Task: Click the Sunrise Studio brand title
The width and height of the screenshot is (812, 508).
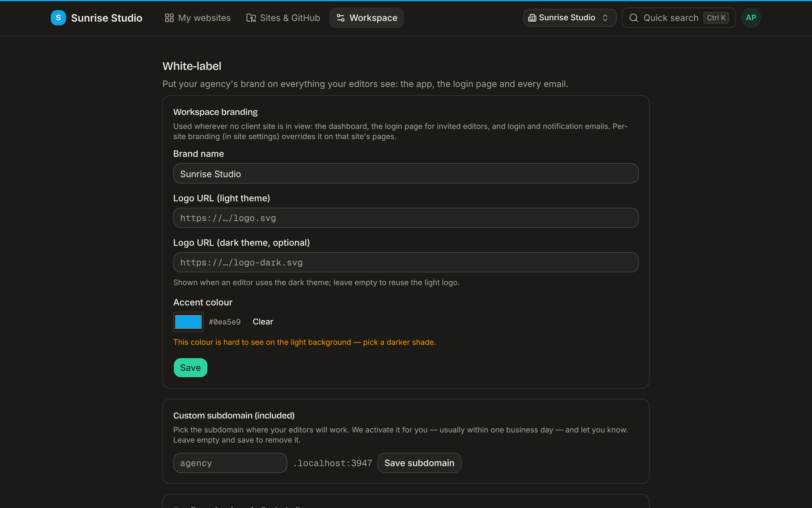Action: [x=107, y=18]
